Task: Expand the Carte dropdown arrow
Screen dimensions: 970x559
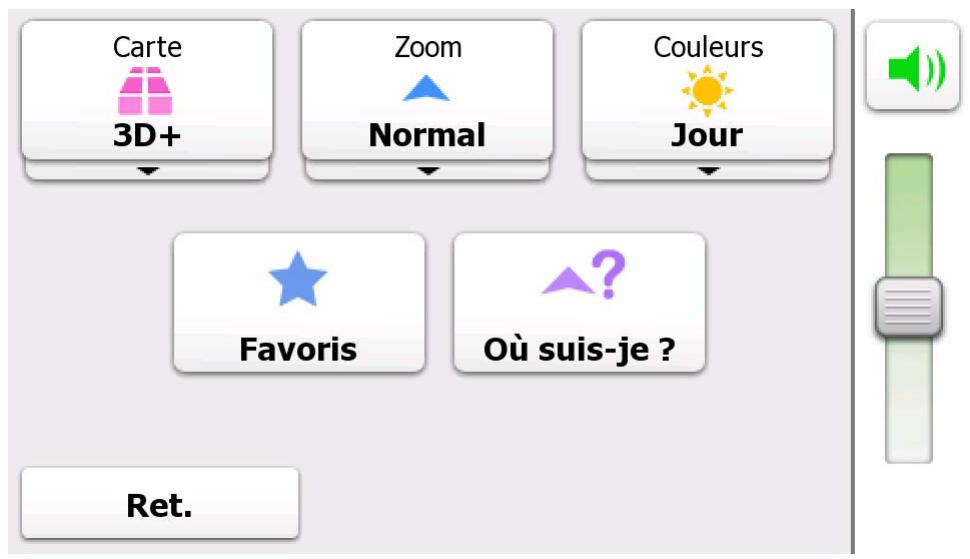Action: [x=147, y=171]
